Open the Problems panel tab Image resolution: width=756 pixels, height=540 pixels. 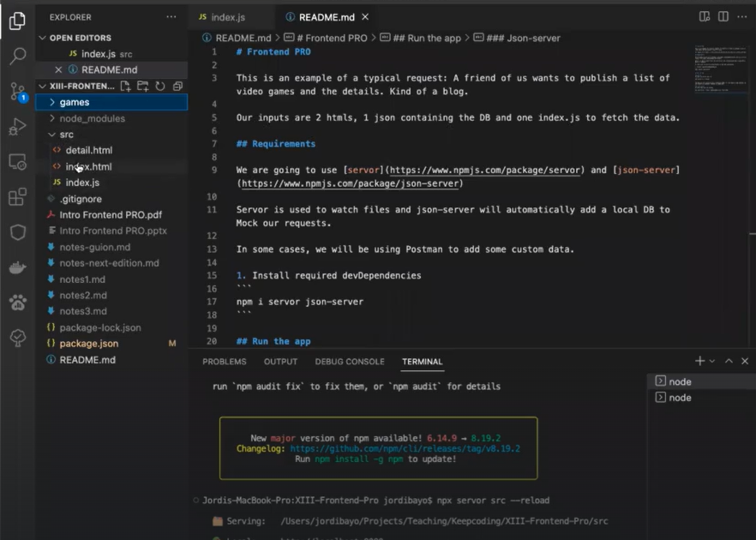225,362
